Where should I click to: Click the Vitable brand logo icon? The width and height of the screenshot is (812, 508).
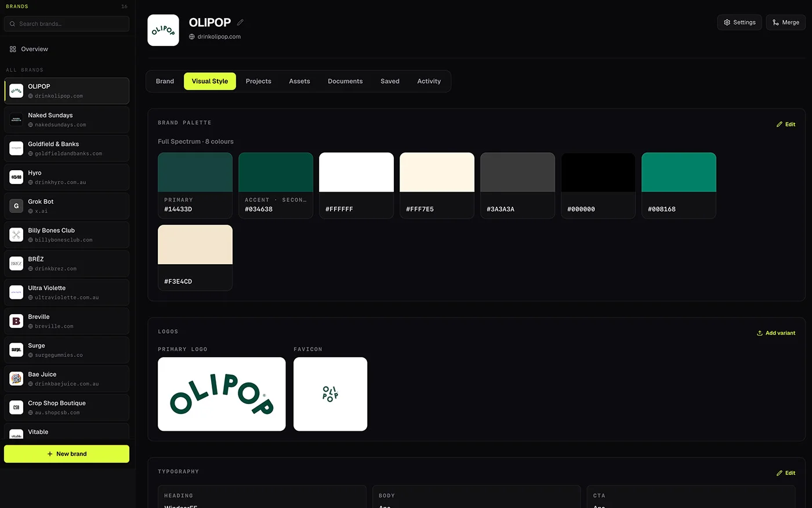tap(16, 434)
